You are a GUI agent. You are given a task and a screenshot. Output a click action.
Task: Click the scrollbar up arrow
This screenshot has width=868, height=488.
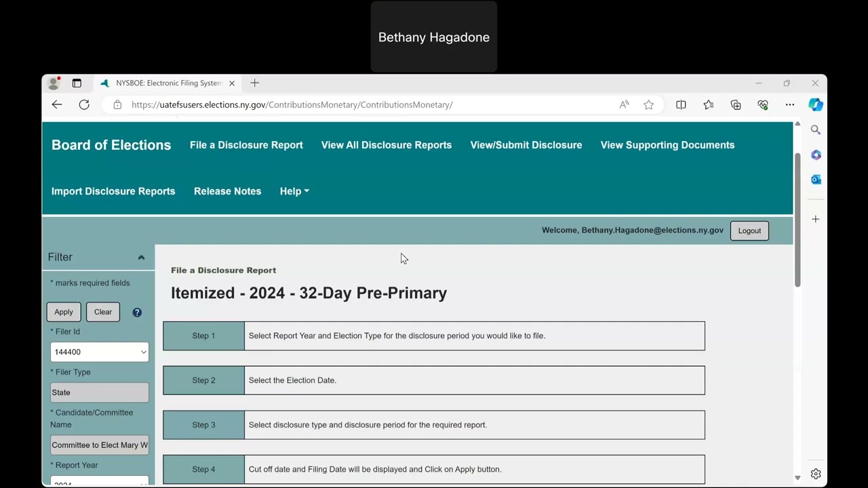click(797, 125)
